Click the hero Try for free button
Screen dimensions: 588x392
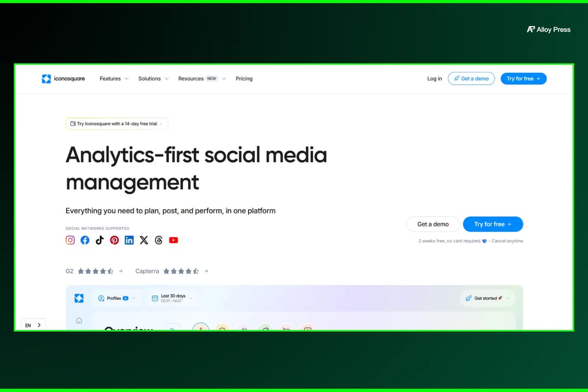click(493, 224)
